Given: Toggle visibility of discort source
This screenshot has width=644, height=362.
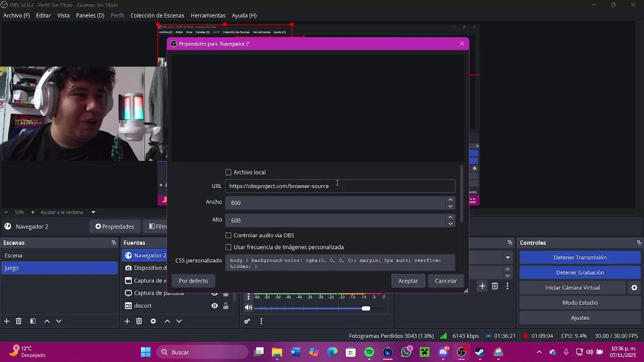Looking at the screenshot, I should 215,306.
